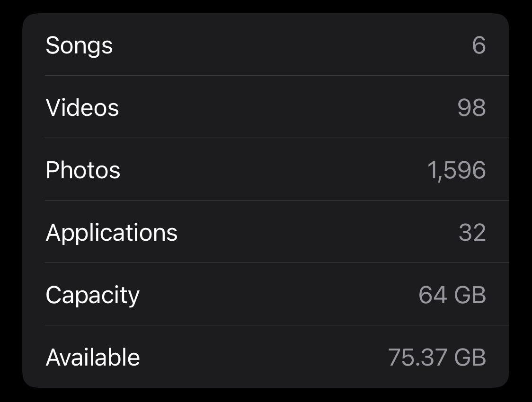Screen dimensions: 532x402
Task: Click the Applications label
Action: [111, 233]
